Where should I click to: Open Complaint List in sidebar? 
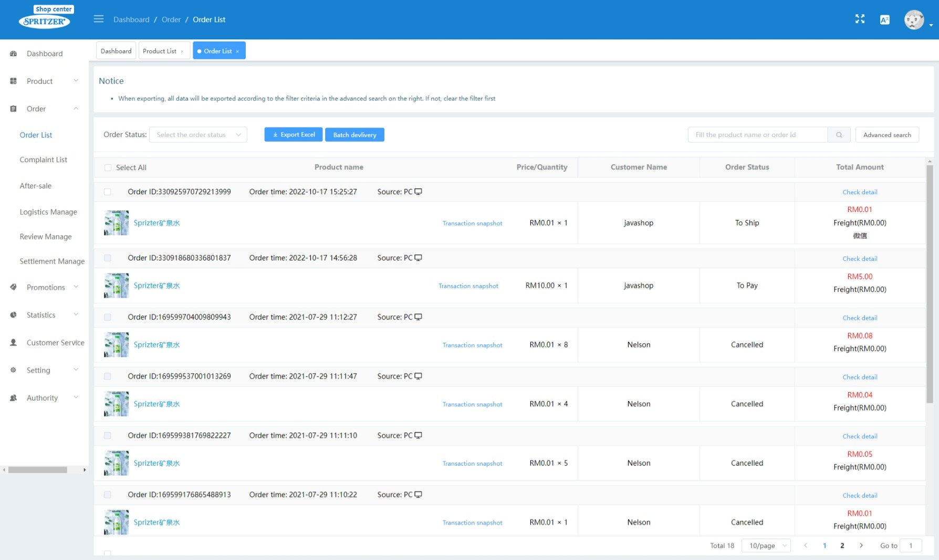coord(44,160)
